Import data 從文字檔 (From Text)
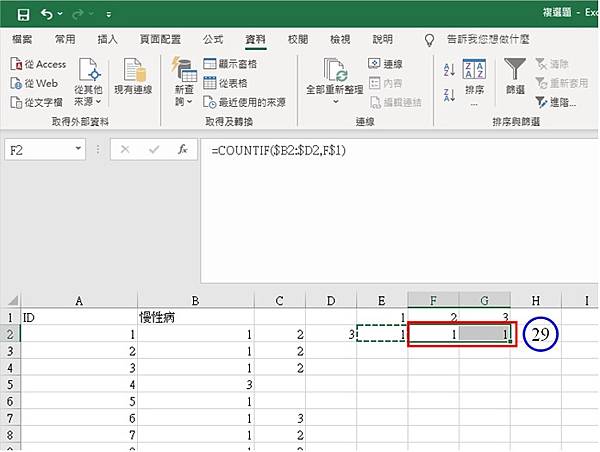This screenshot has width=600, height=452. pyautogui.click(x=37, y=102)
